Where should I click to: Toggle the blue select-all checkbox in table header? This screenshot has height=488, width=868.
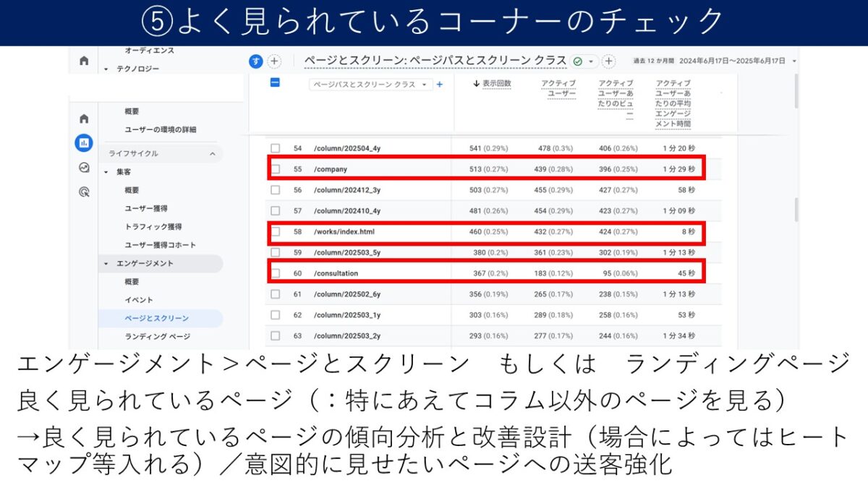pyautogui.click(x=275, y=83)
